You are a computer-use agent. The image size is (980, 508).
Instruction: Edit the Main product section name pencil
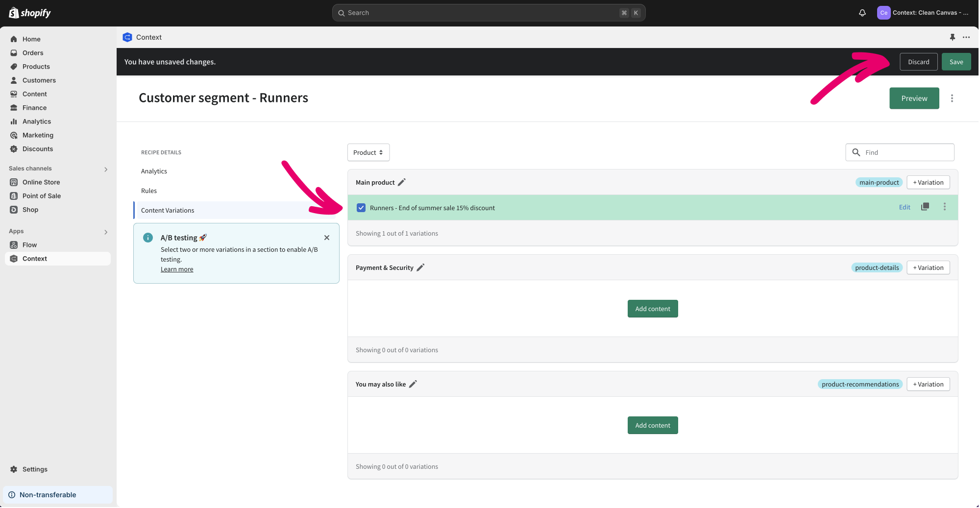click(x=402, y=182)
